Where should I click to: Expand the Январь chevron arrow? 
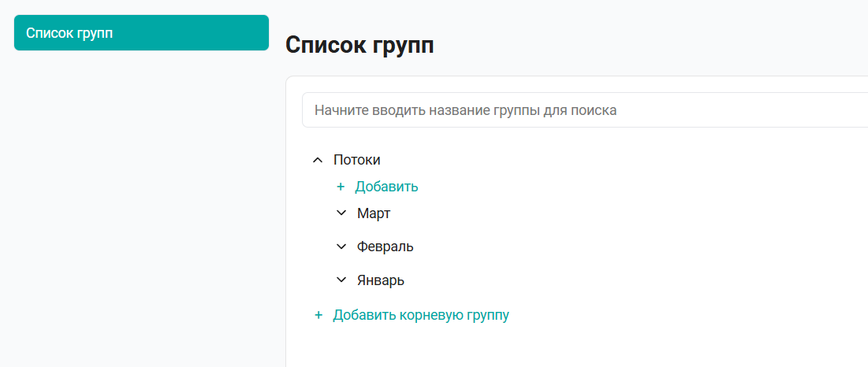click(x=341, y=280)
